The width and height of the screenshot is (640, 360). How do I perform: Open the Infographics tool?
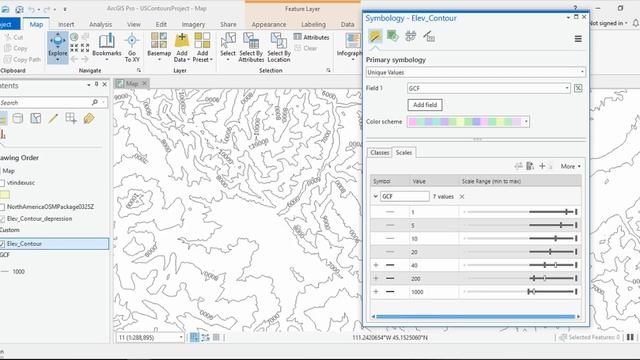350,47
